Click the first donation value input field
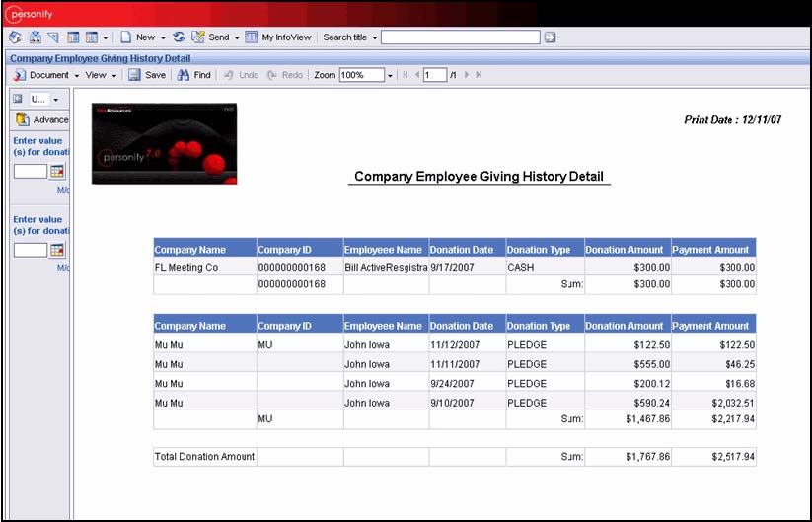The width and height of the screenshot is (812, 522). click(30, 171)
